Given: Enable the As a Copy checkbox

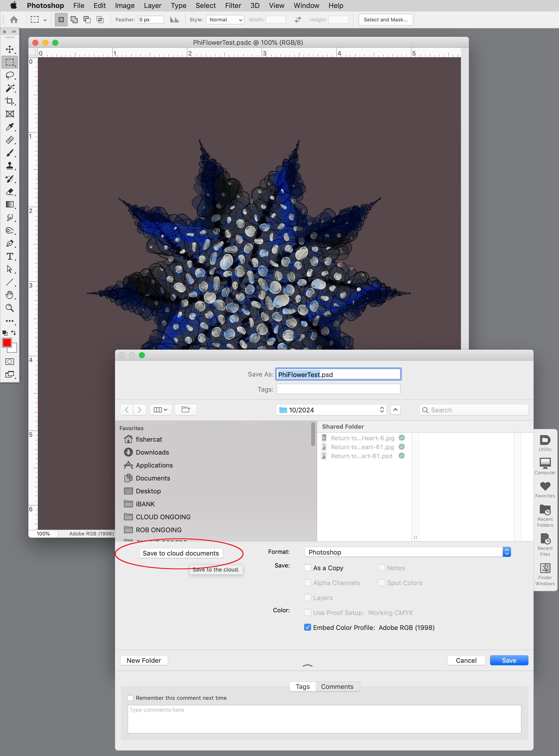Looking at the screenshot, I should pyautogui.click(x=308, y=568).
